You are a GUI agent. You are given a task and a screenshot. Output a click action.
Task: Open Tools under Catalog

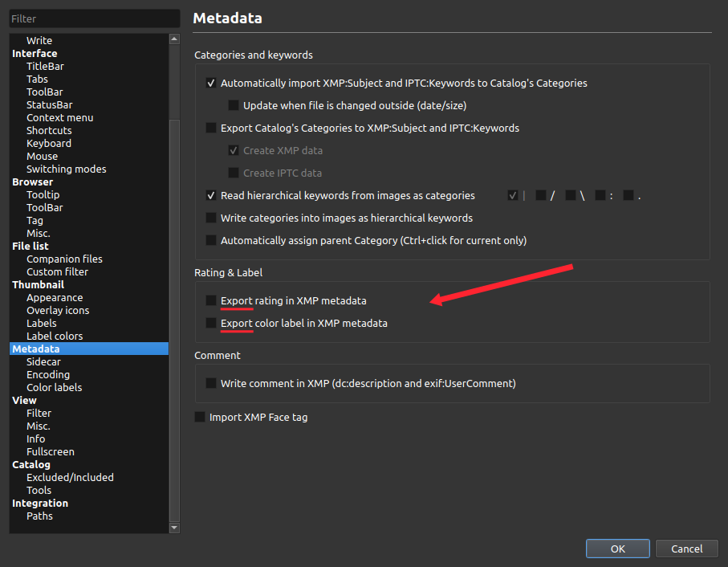click(x=39, y=490)
